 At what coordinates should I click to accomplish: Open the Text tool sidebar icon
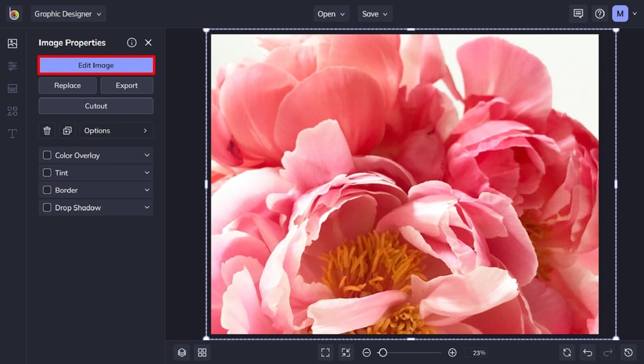point(12,133)
